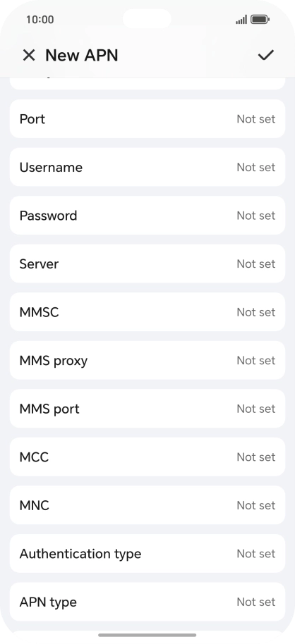Edit the MMSC value

pyautogui.click(x=147, y=311)
